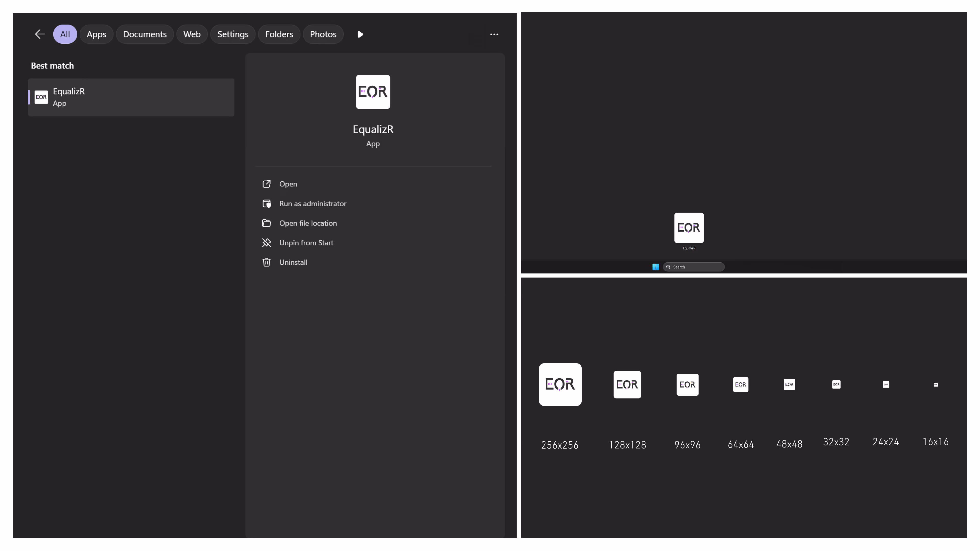The width and height of the screenshot is (980, 551).
Task: Select the 16x16 EQR icon preview
Action: [x=936, y=384]
